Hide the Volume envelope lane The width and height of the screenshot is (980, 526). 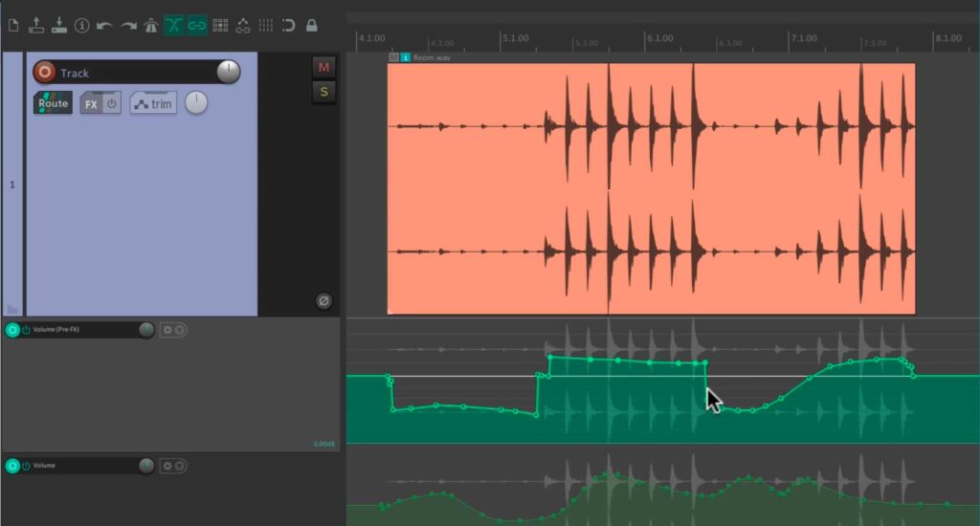[179, 466]
